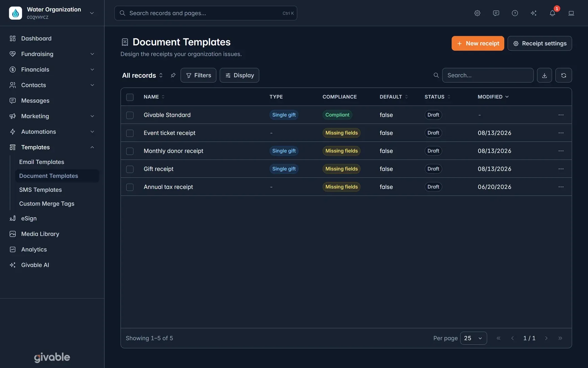Image resolution: width=588 pixels, height=368 pixels.
Task: Open the Annual tax receipt template
Action: 168,187
